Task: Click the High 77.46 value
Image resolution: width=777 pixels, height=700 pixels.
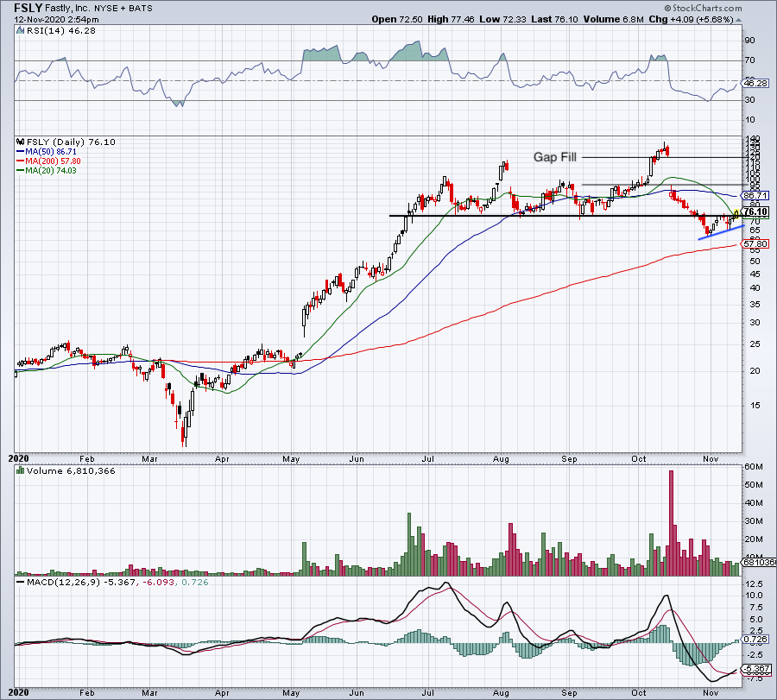Action: (x=451, y=19)
